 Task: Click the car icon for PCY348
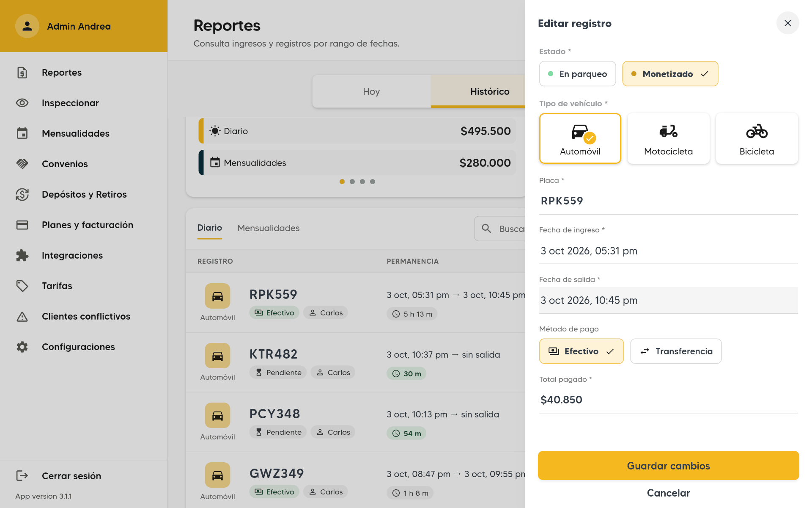point(217,415)
